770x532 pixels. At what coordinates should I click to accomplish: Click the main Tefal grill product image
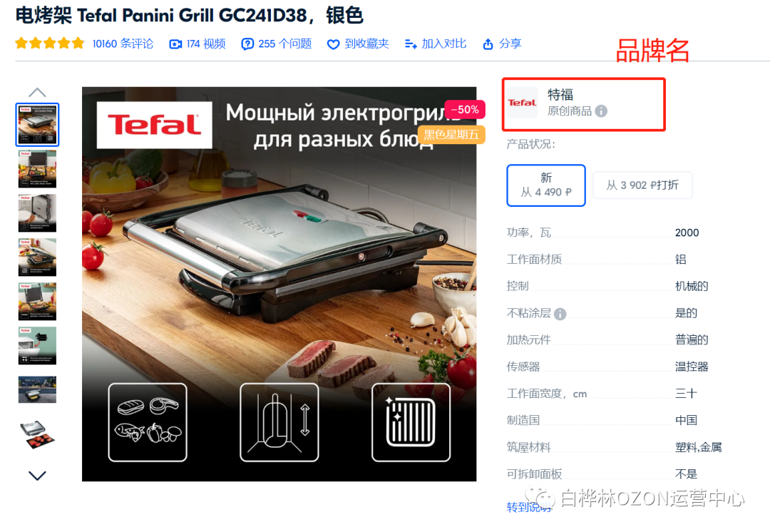(279, 284)
